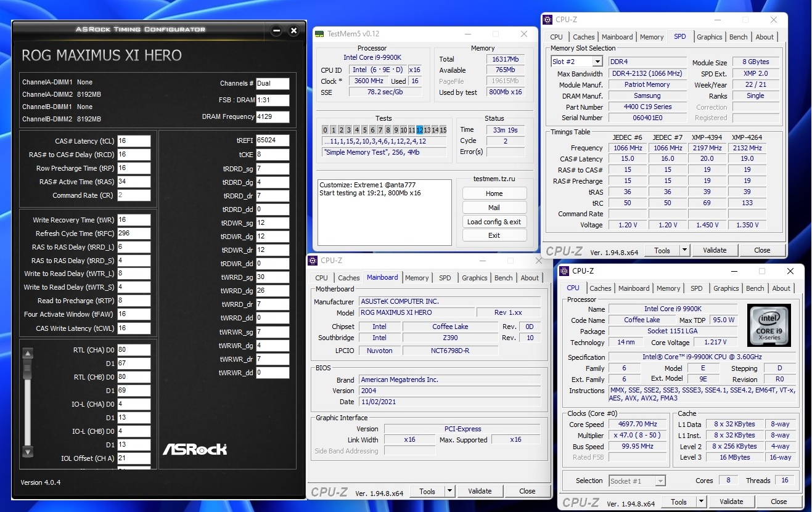Viewport: 812px width, 512px height.
Task: Click the Exit button in TestMem5
Action: click(494, 236)
